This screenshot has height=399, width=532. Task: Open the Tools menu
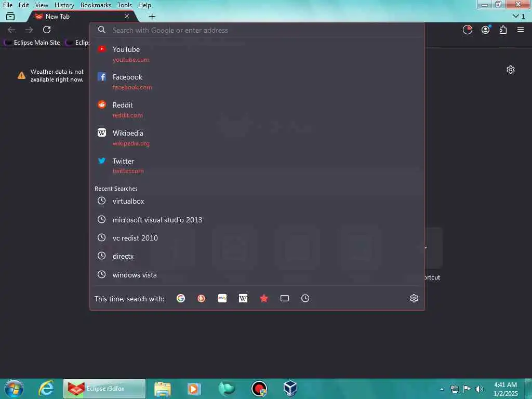tap(125, 5)
